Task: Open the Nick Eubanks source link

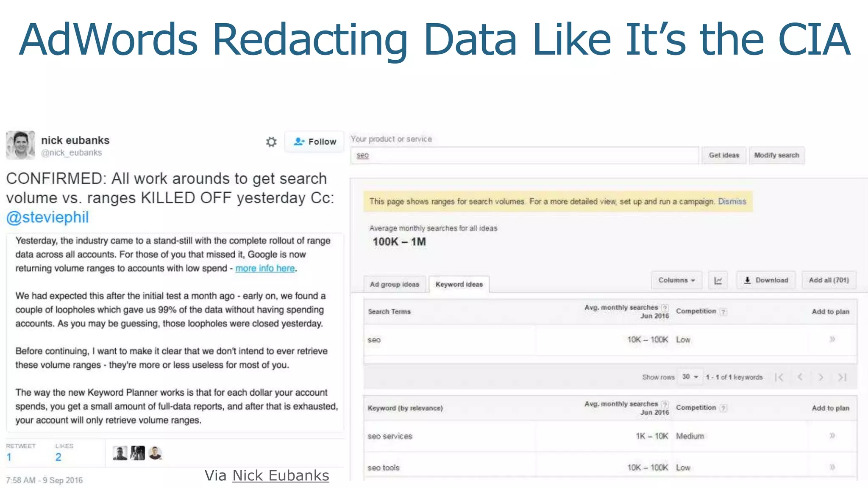Action: (x=281, y=476)
